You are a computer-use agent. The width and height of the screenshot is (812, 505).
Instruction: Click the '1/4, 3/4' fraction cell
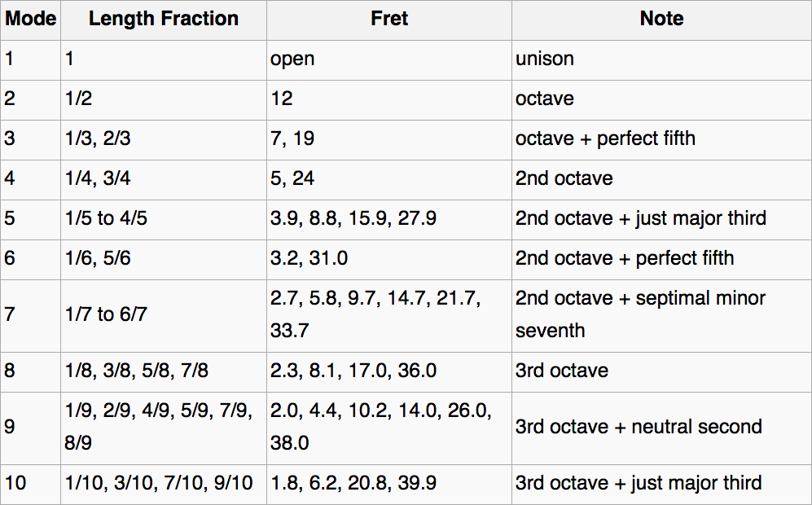pyautogui.click(x=164, y=180)
